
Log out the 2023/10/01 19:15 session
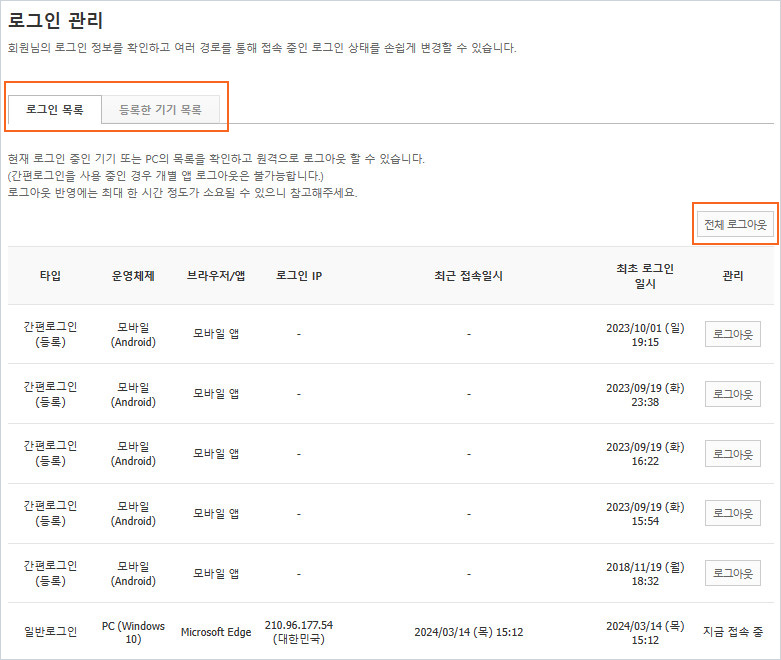pos(732,334)
